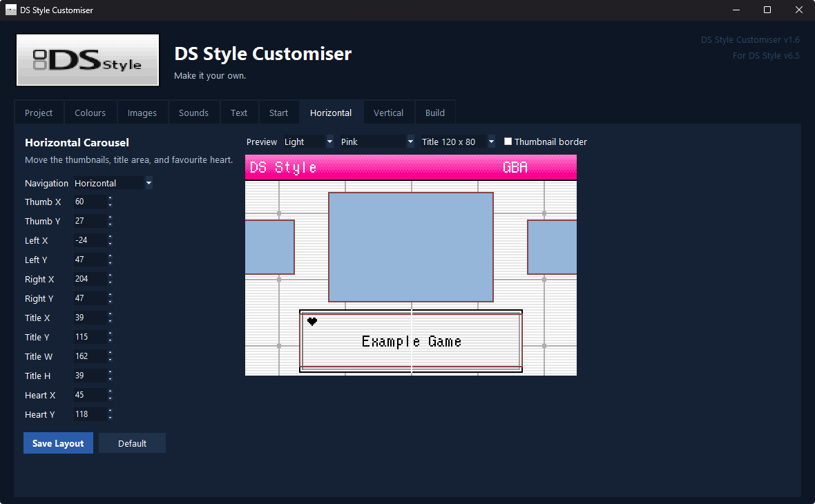Click the Title W spinner arrows
The height and width of the screenshot is (504, 815).
pos(111,356)
